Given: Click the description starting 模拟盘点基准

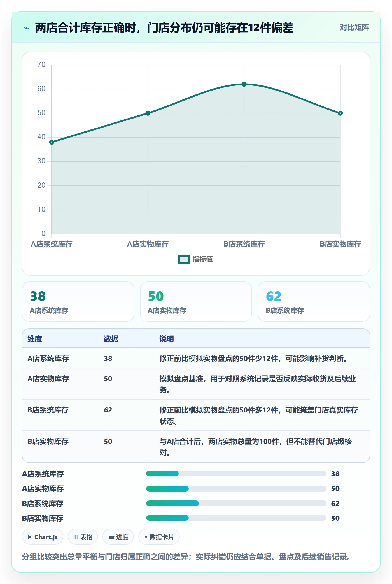Looking at the screenshot, I should 258,384.
